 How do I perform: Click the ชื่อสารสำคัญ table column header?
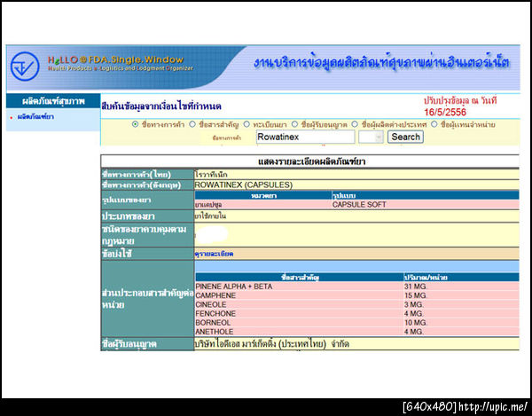(300, 278)
